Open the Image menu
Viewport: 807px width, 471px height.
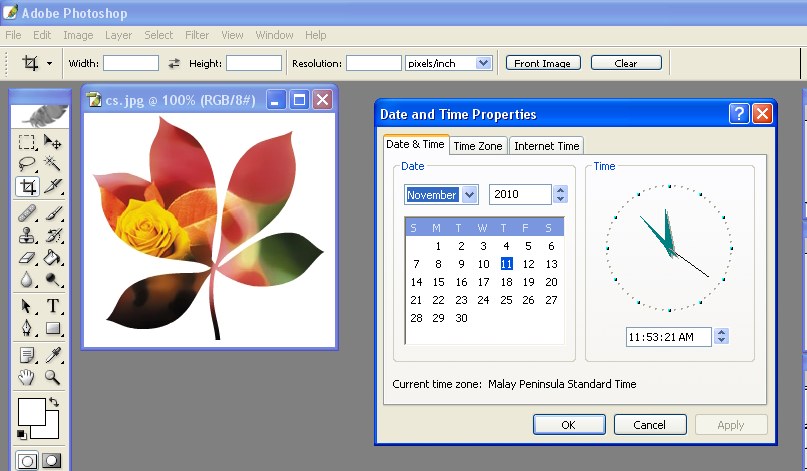78,35
